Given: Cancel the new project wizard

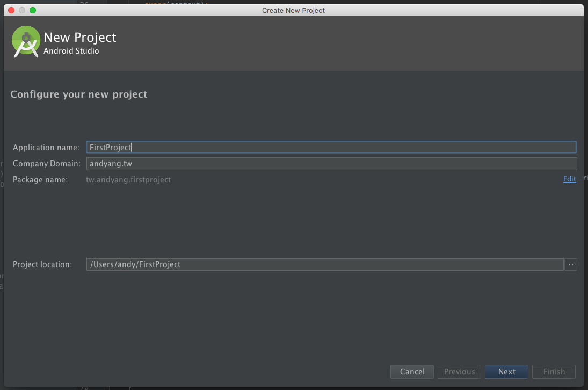Looking at the screenshot, I should tap(412, 372).
